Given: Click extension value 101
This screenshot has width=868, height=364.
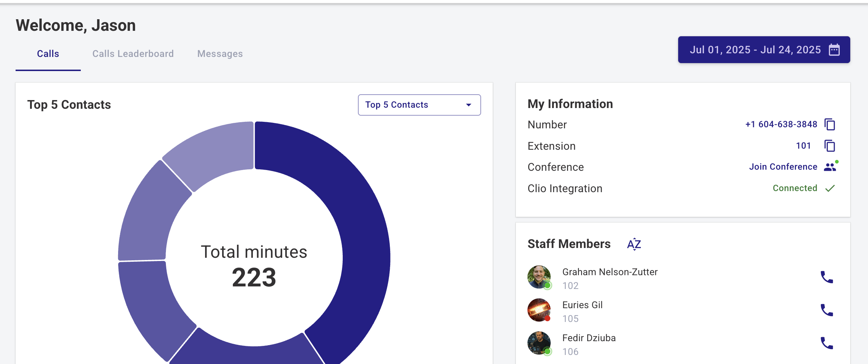Looking at the screenshot, I should coord(803,146).
